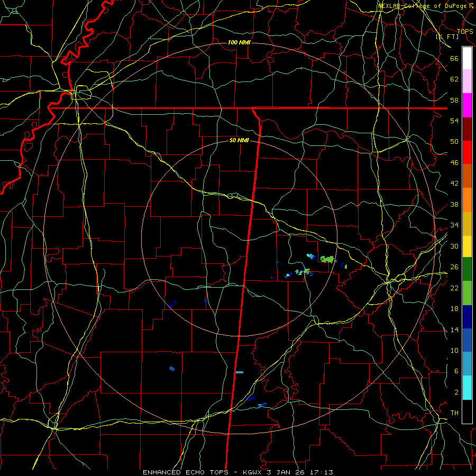Click the yellow legend swatch

[x=467, y=246]
